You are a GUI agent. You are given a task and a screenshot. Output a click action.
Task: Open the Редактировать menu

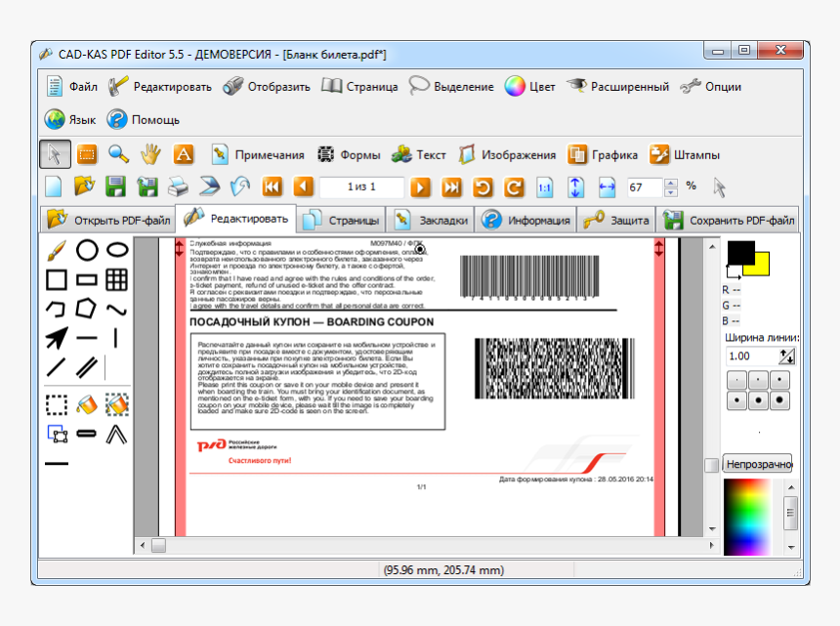point(159,87)
